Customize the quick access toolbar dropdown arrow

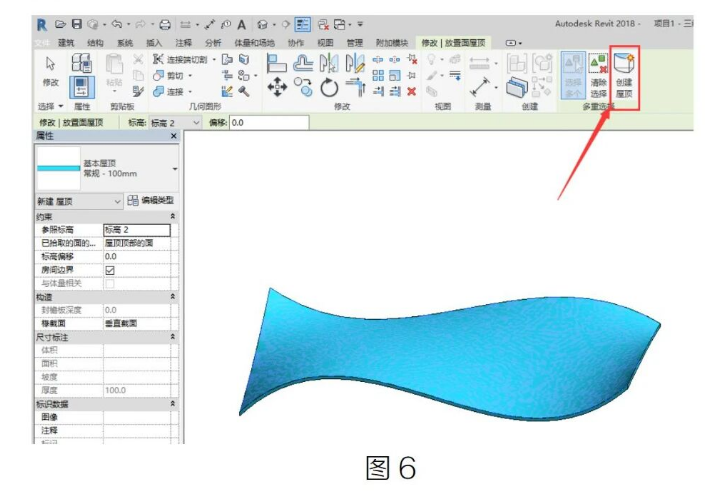tap(360, 25)
